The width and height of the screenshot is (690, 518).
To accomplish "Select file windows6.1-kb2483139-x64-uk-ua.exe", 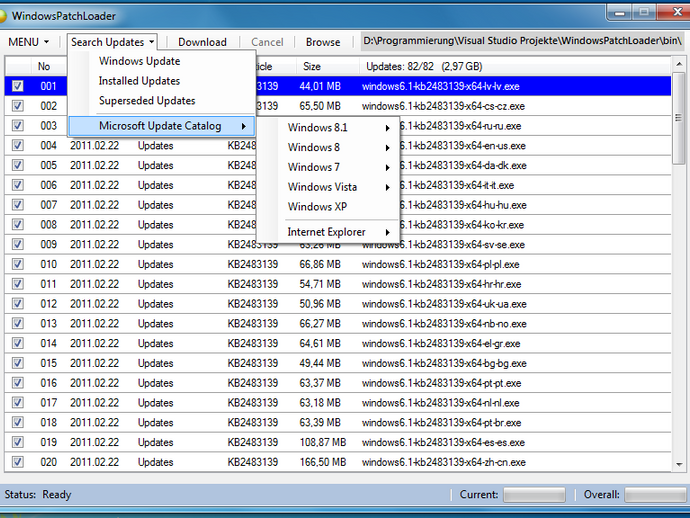I will coord(444,304).
